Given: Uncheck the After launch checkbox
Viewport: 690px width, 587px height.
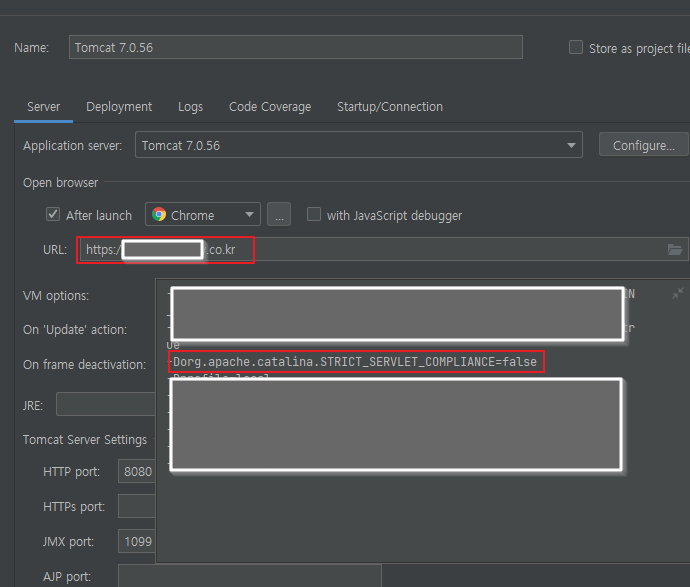Looking at the screenshot, I should [53, 214].
